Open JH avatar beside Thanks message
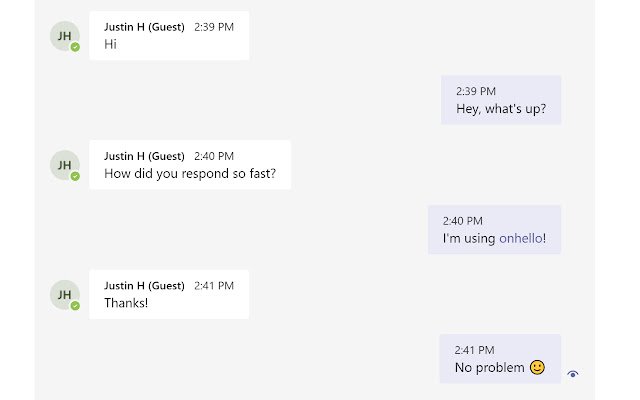This screenshot has width=640, height=400. coord(64,295)
